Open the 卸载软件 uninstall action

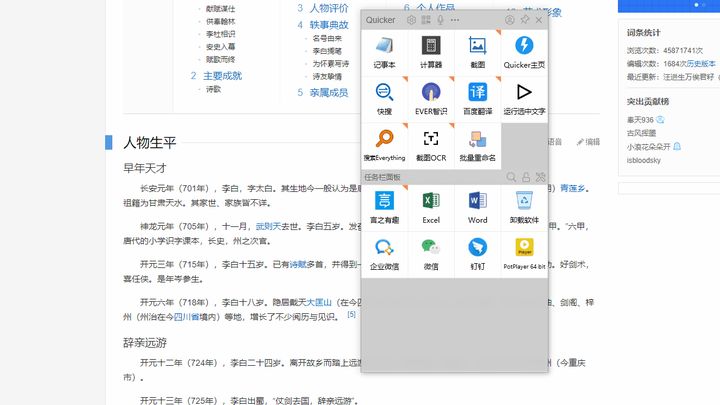pyautogui.click(x=524, y=208)
